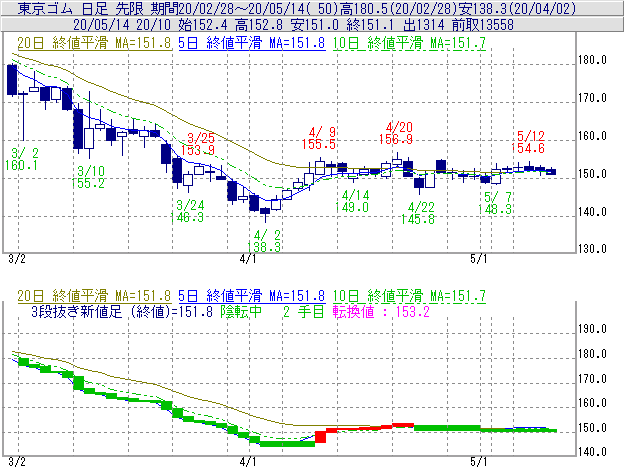Select the 4/9 155.5 high label
The height and width of the screenshot is (474, 624).
tap(318, 138)
